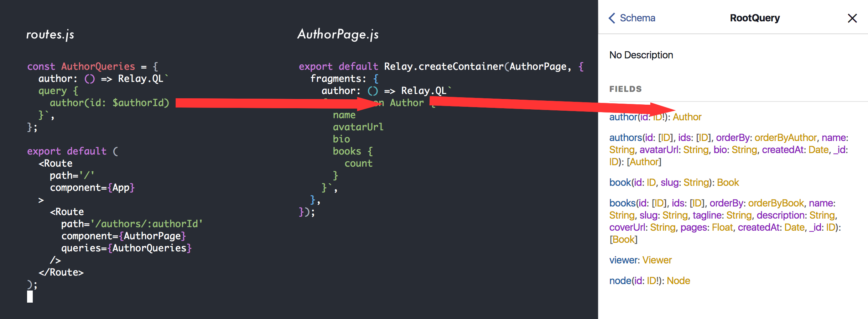Click the 'const AuthorQueries' declaration line
Screen dimensions: 868x319
pos(93,67)
